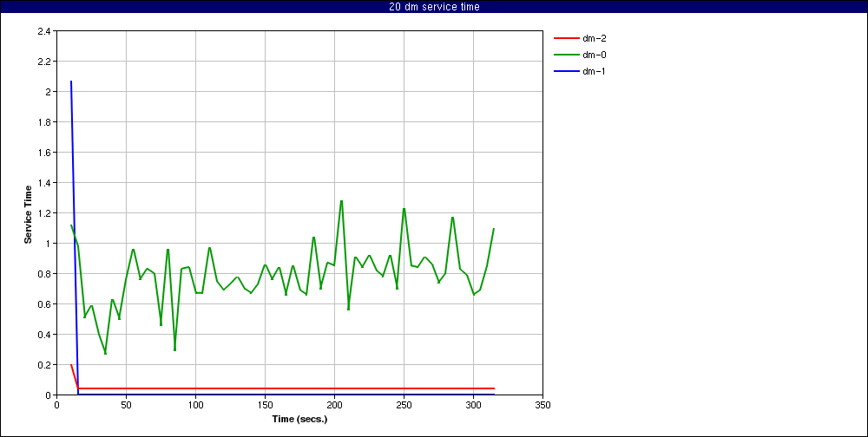Click the 150 x-axis tick label
Viewport: 868px width, 437px height.
265,404
